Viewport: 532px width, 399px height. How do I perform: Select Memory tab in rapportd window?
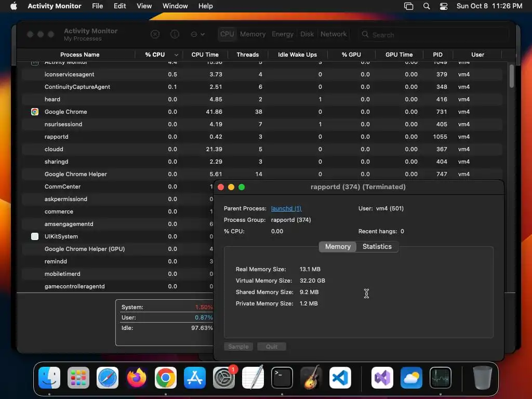pos(338,247)
